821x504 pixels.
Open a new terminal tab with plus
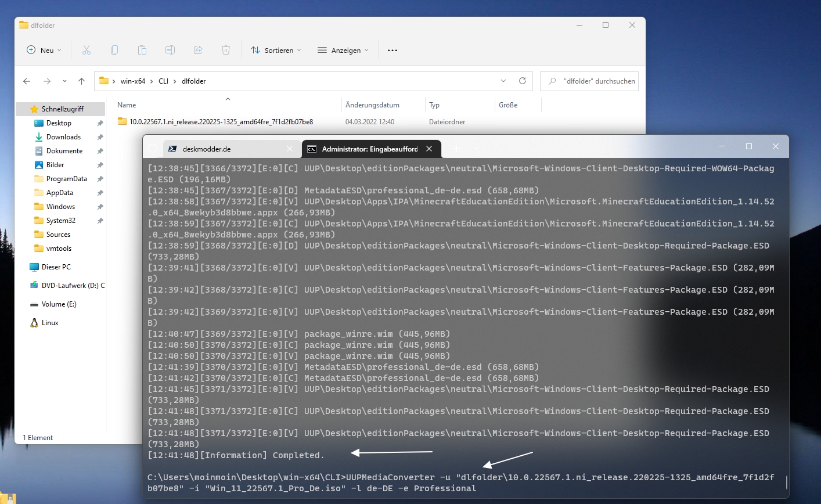456,149
